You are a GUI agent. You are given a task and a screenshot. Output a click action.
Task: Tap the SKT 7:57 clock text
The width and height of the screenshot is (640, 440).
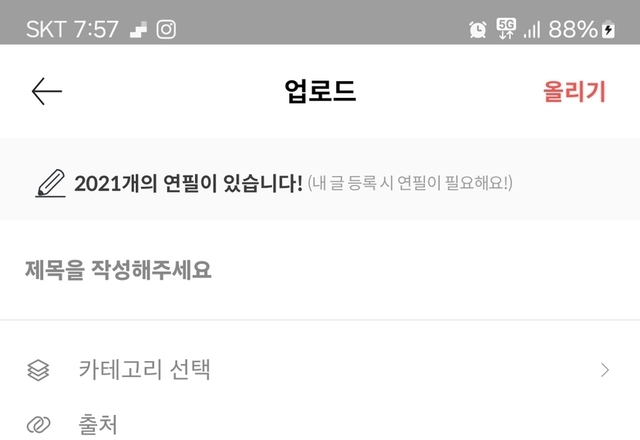click(72, 29)
